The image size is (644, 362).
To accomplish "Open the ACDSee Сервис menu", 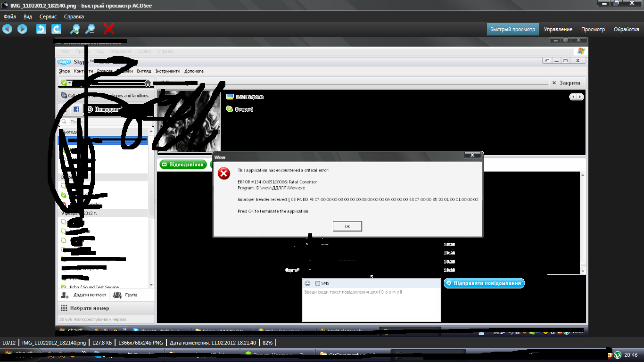I will 48,16.
